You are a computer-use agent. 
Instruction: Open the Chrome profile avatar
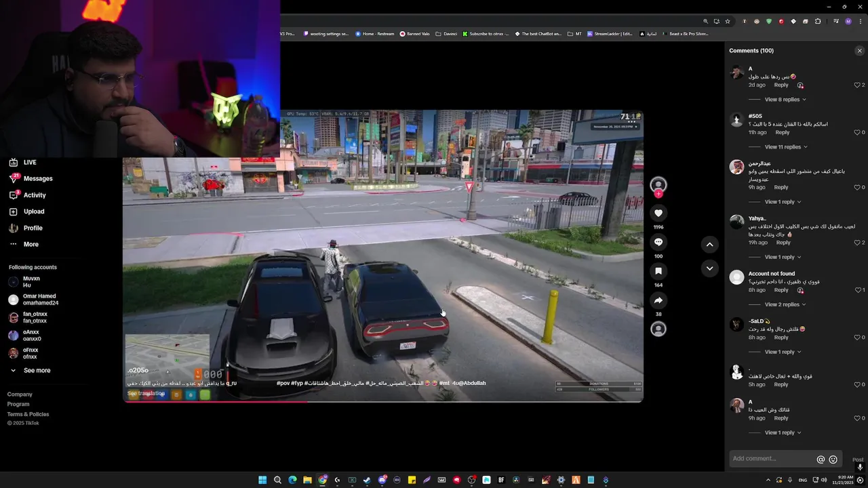[848, 21]
